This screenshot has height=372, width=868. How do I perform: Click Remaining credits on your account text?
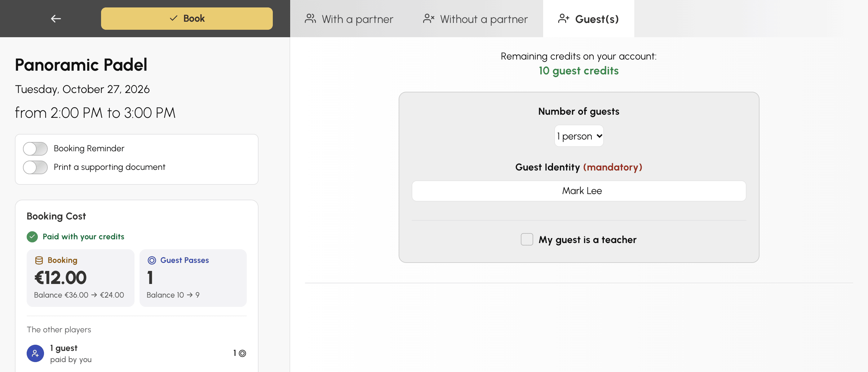point(578,56)
